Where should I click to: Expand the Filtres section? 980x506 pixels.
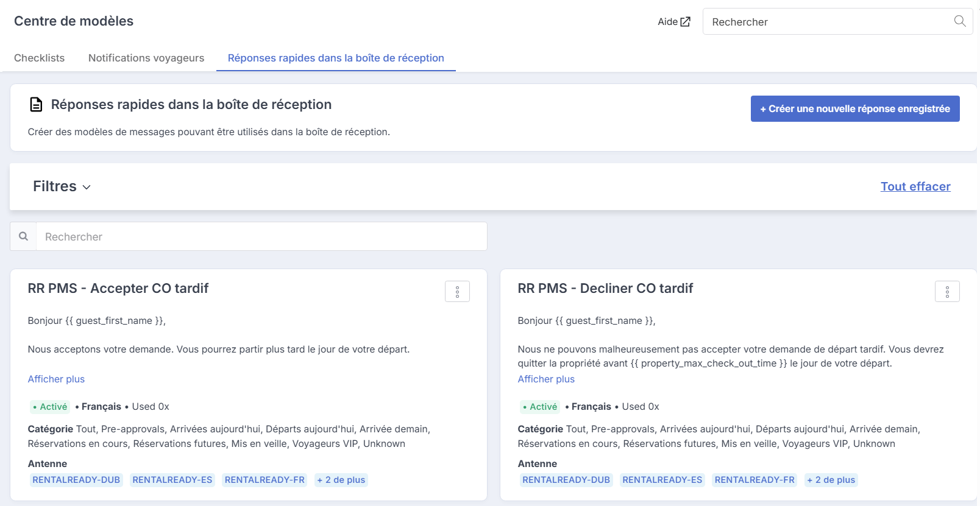pyautogui.click(x=62, y=186)
